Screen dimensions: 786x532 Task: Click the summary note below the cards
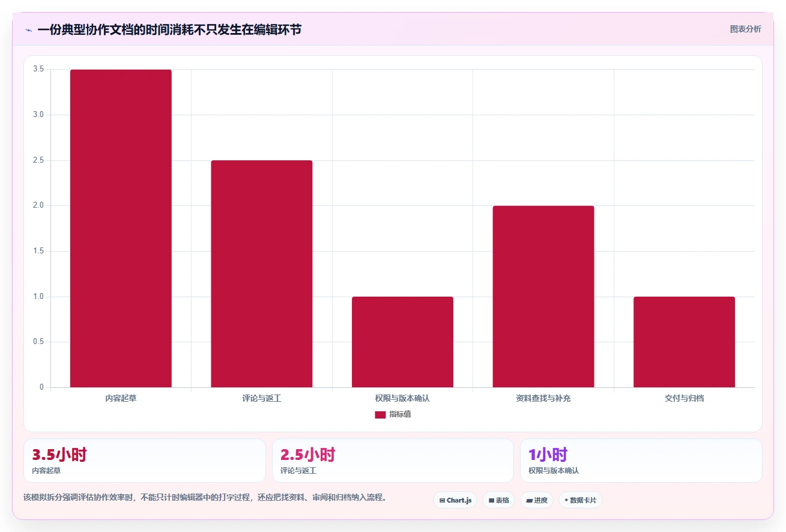click(x=206, y=497)
